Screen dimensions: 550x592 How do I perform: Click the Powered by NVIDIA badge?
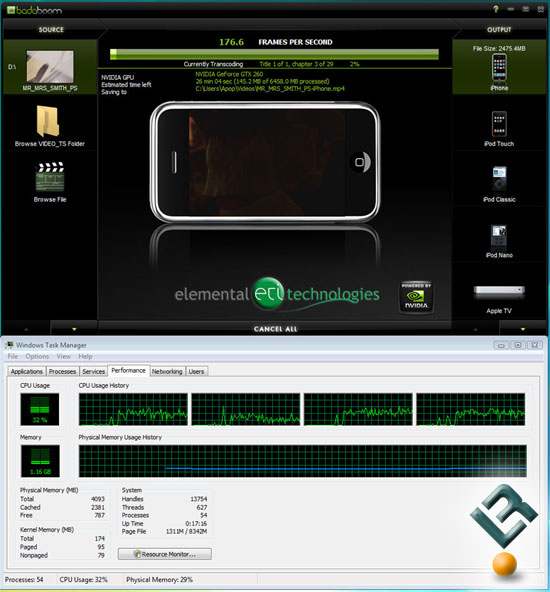tap(416, 297)
